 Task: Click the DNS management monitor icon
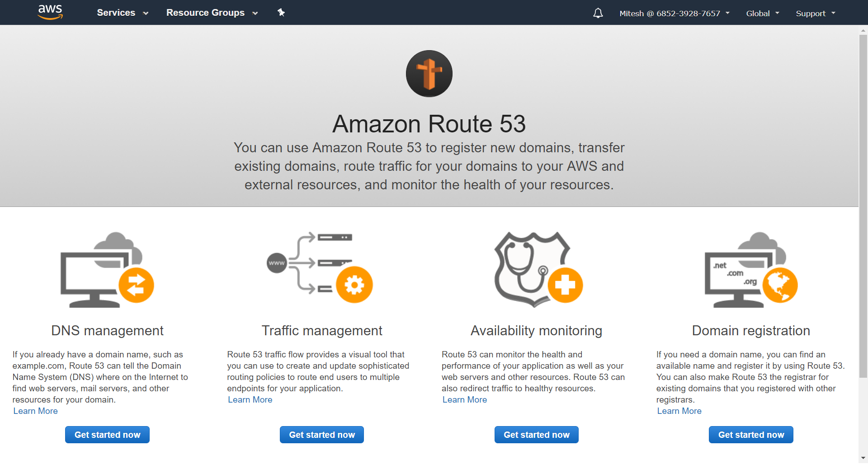point(107,270)
